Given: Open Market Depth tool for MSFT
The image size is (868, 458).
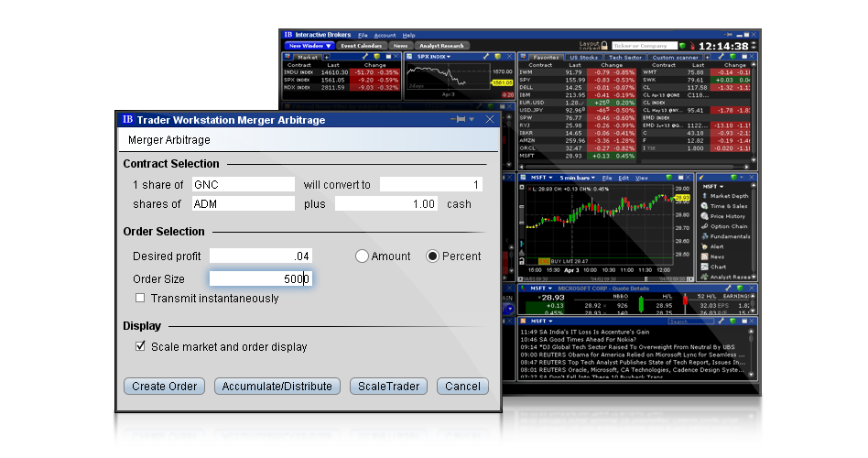Looking at the screenshot, I should click(729, 196).
